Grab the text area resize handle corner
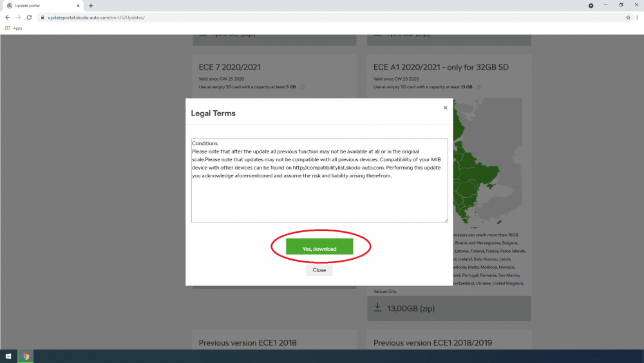The width and height of the screenshot is (644, 363). (446, 221)
